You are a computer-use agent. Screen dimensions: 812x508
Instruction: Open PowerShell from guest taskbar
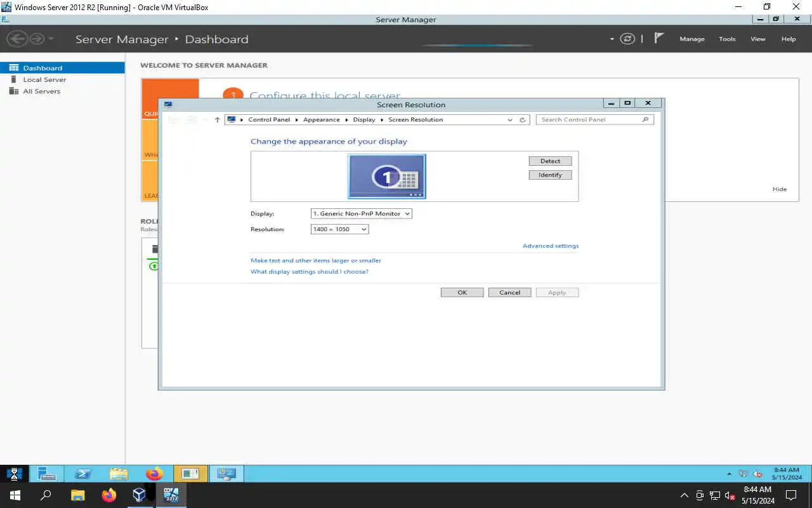(x=83, y=474)
